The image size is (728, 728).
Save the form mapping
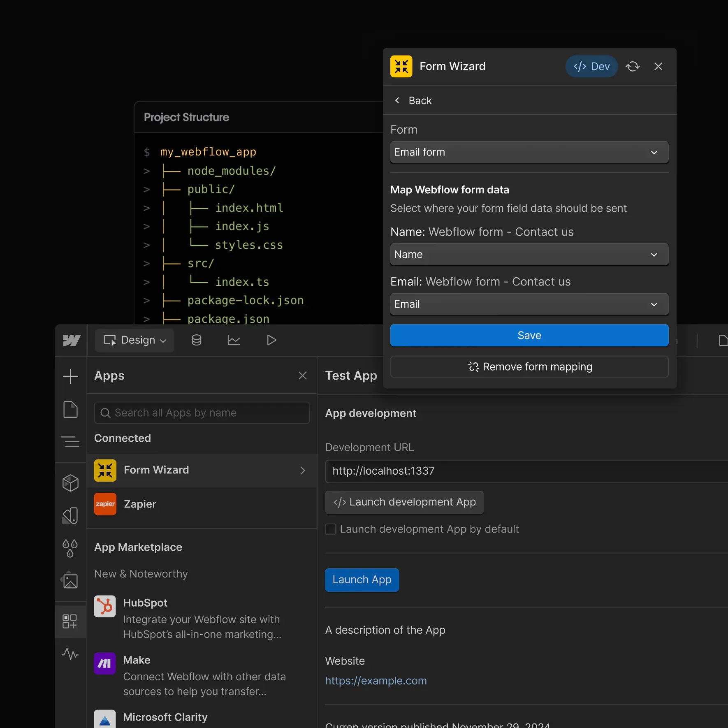tap(529, 335)
